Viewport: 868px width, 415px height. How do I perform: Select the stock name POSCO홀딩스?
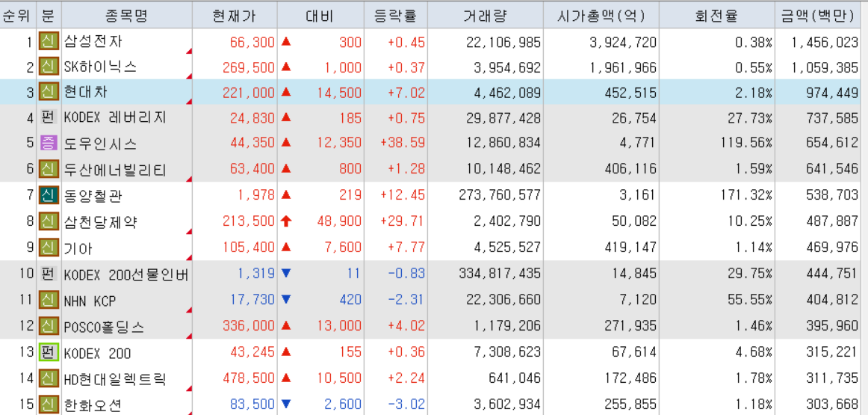(x=105, y=326)
